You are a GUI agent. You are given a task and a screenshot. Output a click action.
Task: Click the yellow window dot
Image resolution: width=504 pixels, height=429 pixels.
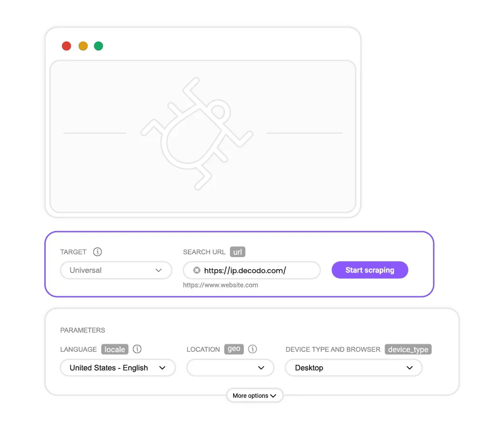point(83,46)
